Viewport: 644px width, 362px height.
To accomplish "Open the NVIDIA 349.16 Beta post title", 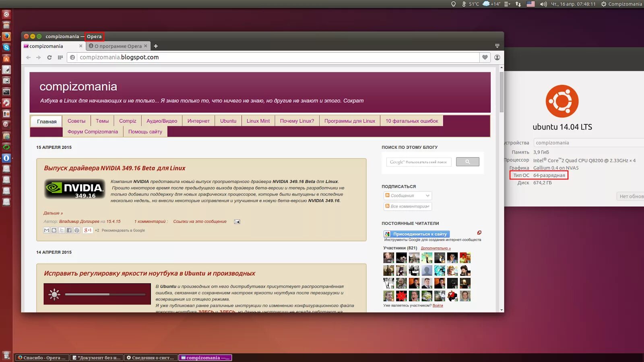I will point(115,168).
